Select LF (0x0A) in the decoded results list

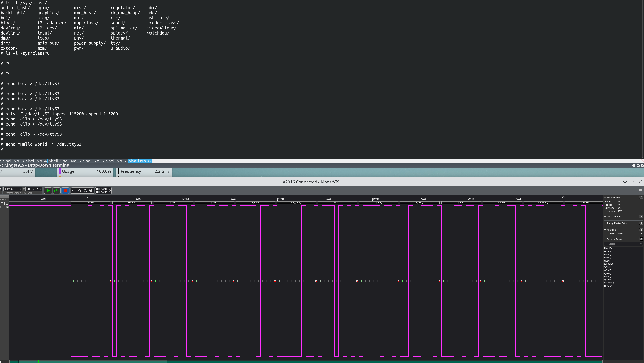point(609,286)
